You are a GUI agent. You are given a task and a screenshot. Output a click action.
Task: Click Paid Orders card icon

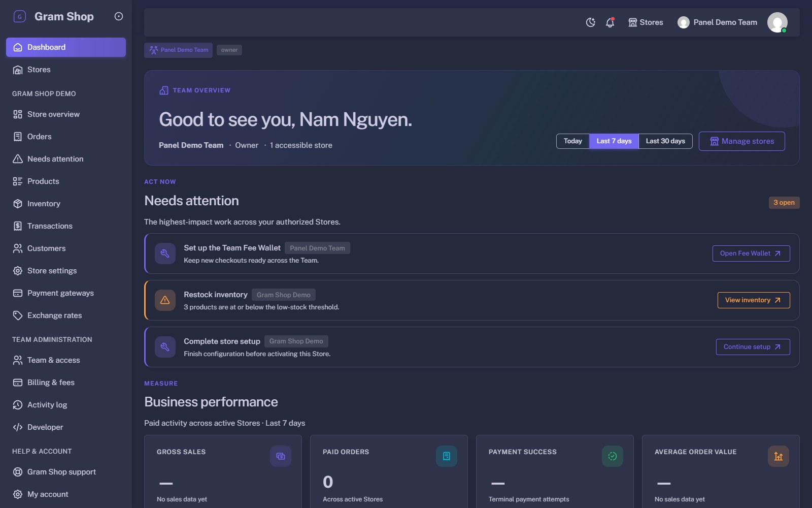(447, 456)
